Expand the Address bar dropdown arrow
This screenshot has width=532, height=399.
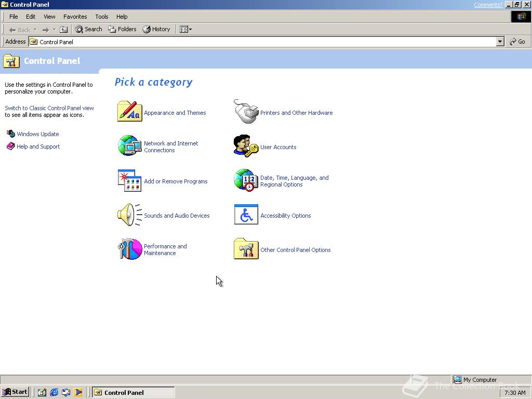tap(500, 42)
